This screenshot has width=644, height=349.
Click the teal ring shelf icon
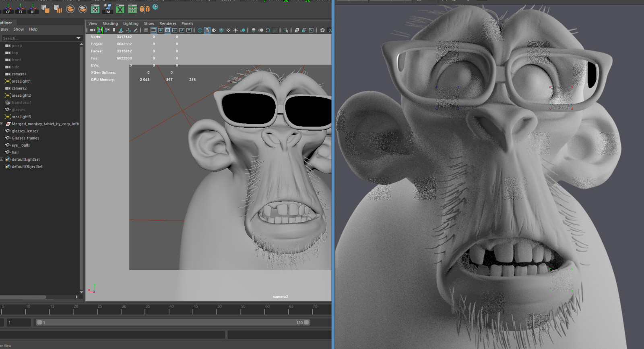pyautogui.click(x=155, y=7)
